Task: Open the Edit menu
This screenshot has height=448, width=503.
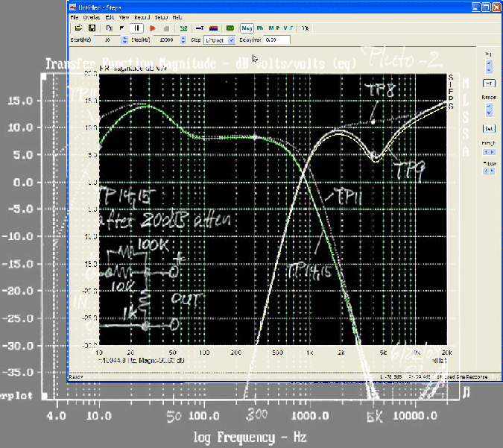Action: click(110, 17)
